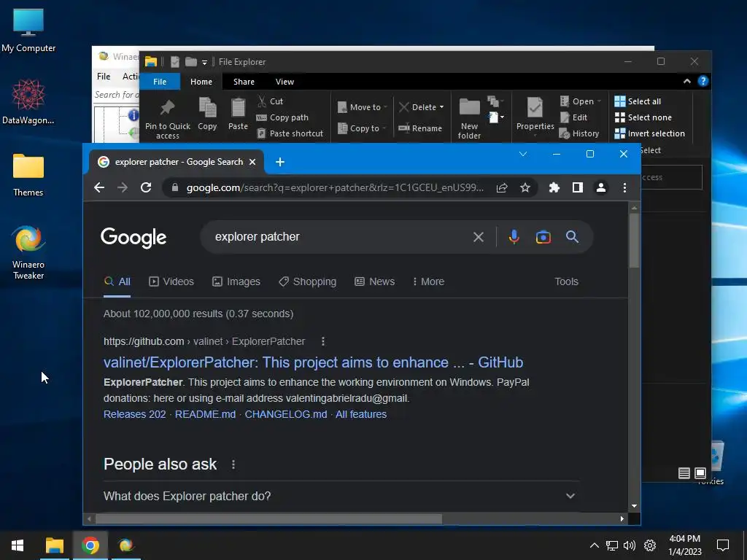Click Pin to Quick access in File Explorer

[x=167, y=119]
